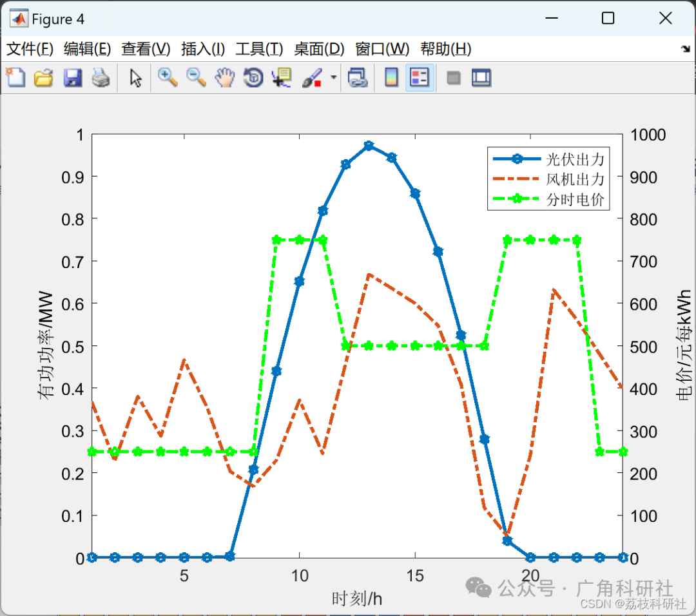This screenshot has height=616, width=696.
Task: Open file using the folder icon
Action: point(44,78)
